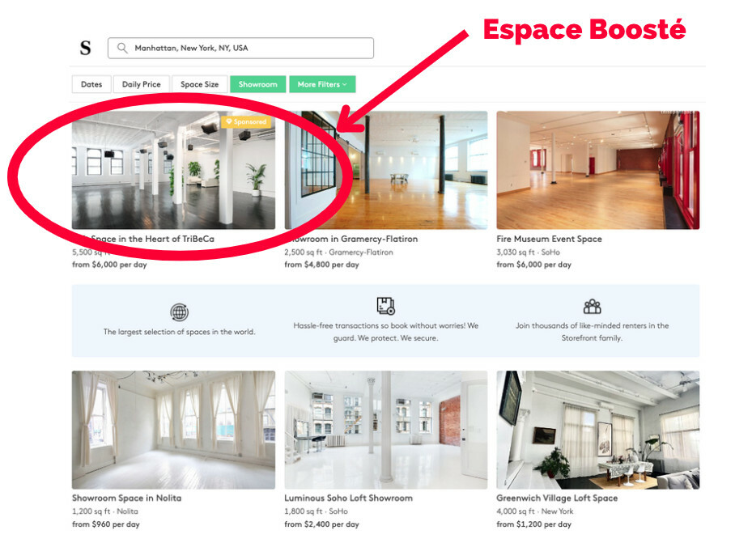Open the Showroom in Gramercy-Flatiron photo
The image size is (752, 560).
386,170
